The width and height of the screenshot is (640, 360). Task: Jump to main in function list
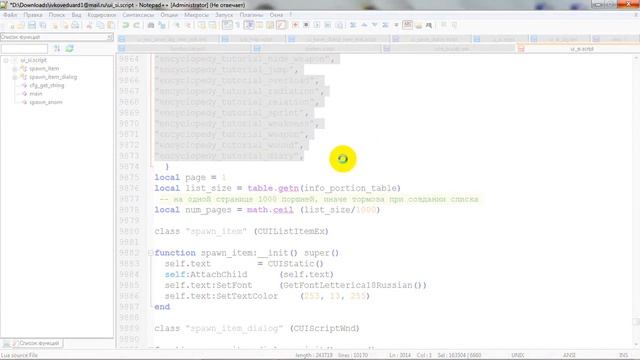(36, 94)
